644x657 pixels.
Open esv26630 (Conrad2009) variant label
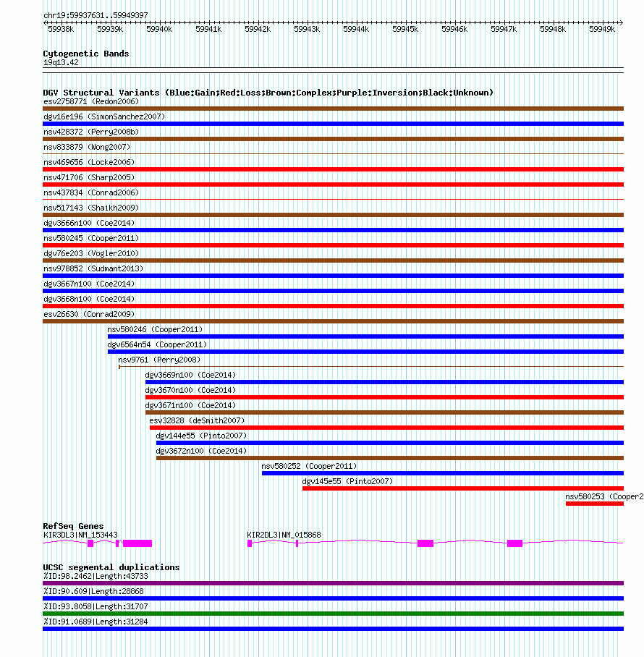click(89, 314)
